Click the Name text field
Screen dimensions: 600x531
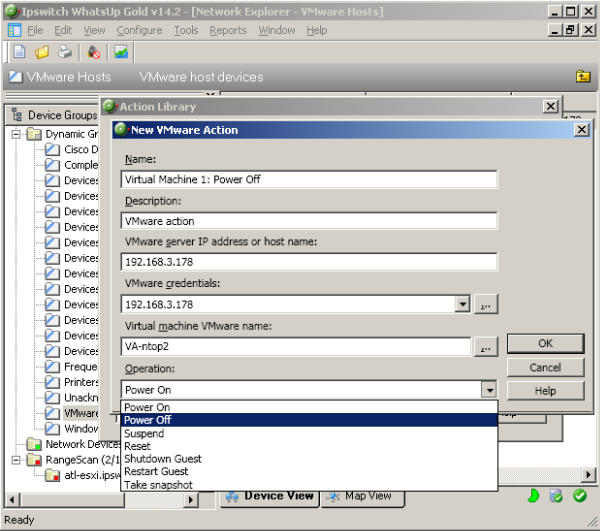309,179
